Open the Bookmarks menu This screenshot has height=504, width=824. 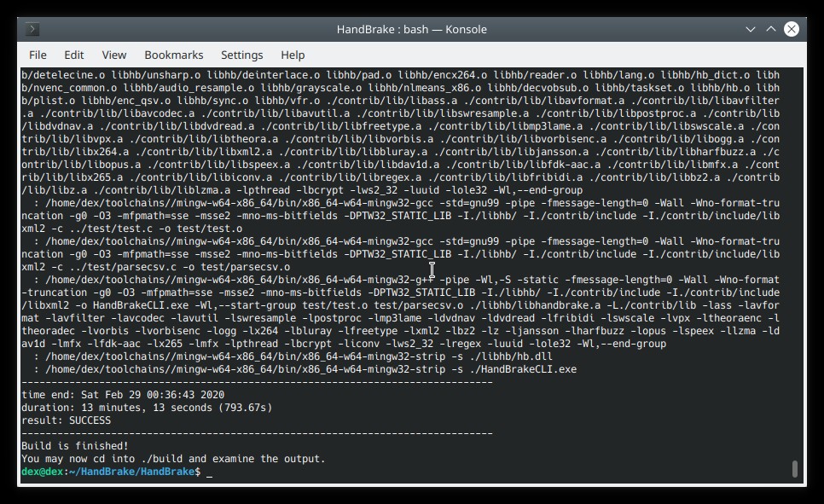173,55
